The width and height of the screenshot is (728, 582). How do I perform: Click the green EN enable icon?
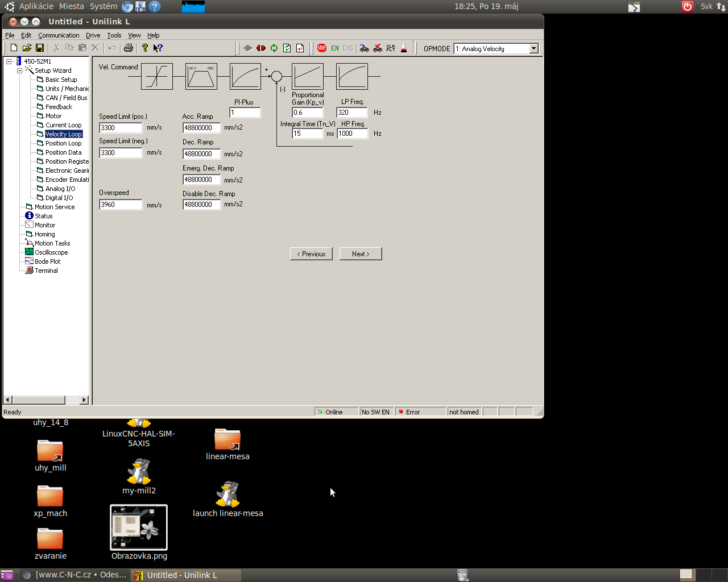[x=335, y=48]
